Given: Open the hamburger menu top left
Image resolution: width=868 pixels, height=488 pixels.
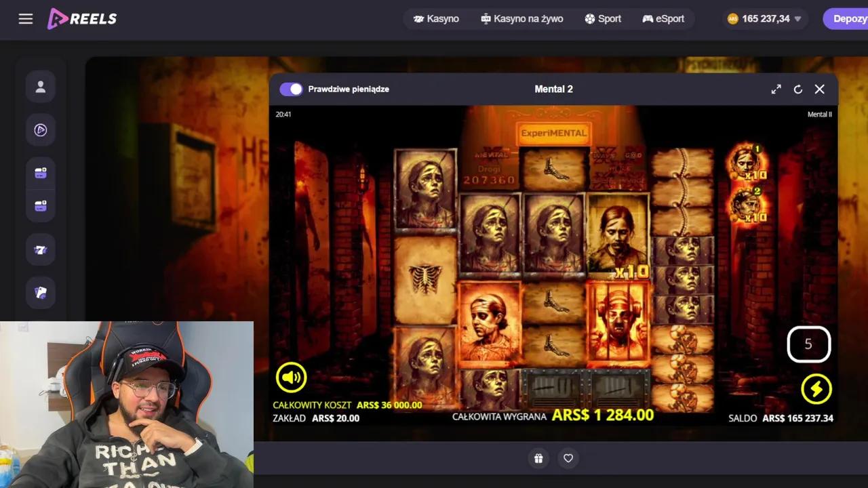Looking at the screenshot, I should 26,19.
